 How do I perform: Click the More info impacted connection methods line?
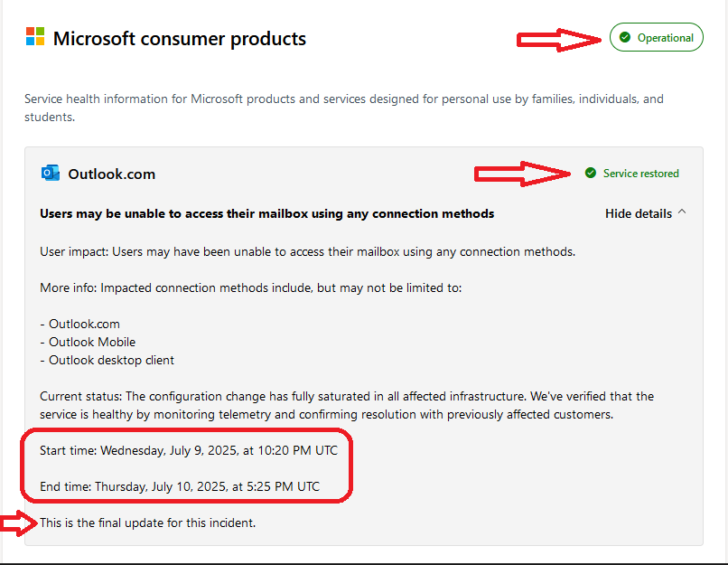tap(251, 288)
